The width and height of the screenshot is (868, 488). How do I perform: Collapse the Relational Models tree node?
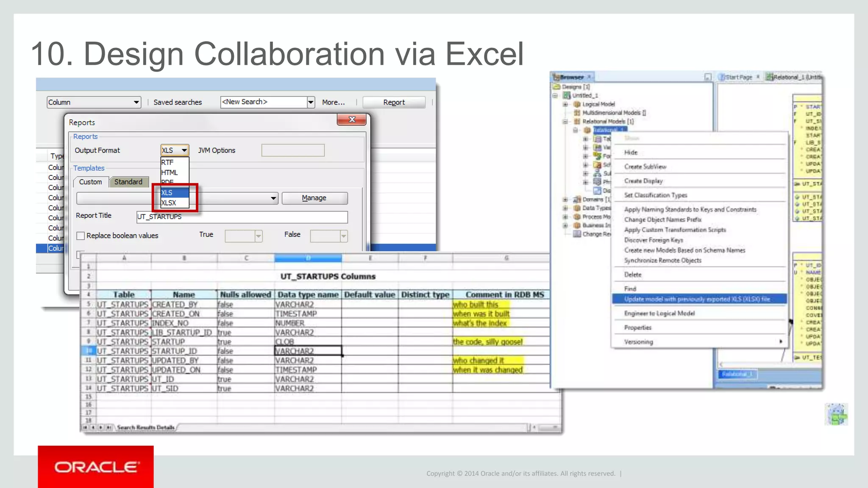click(x=565, y=122)
